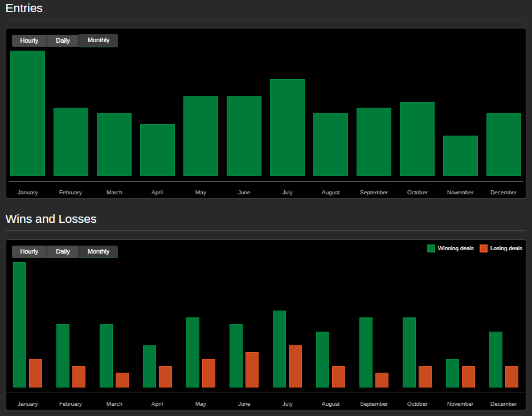Click the July bar in Entries chart
The height and width of the screenshot is (416, 532).
(x=287, y=128)
